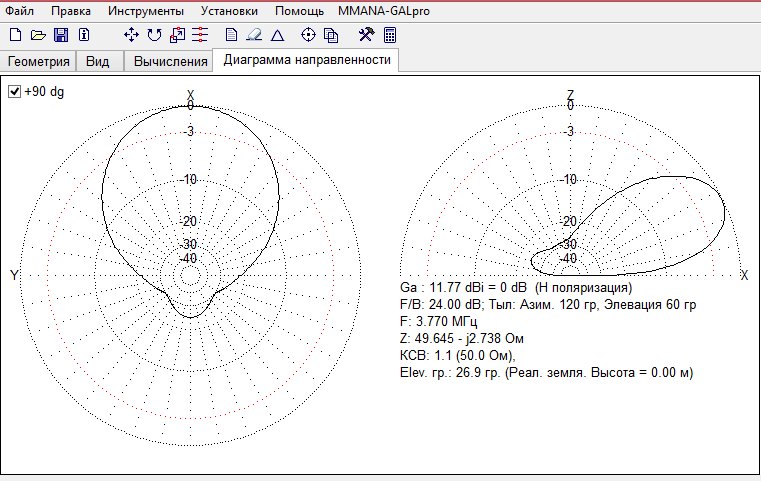Open a file with the folder icon
The image size is (761, 481).
click(37, 35)
